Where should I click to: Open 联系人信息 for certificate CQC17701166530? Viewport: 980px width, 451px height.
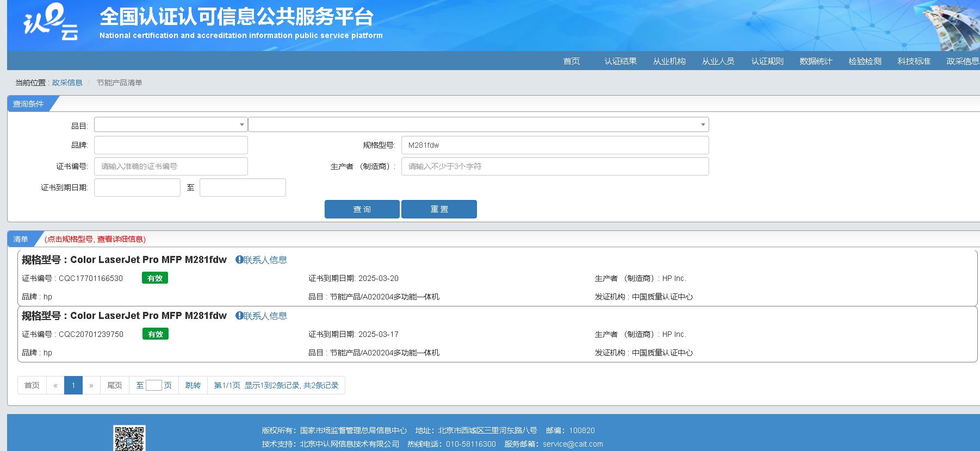coord(265,260)
